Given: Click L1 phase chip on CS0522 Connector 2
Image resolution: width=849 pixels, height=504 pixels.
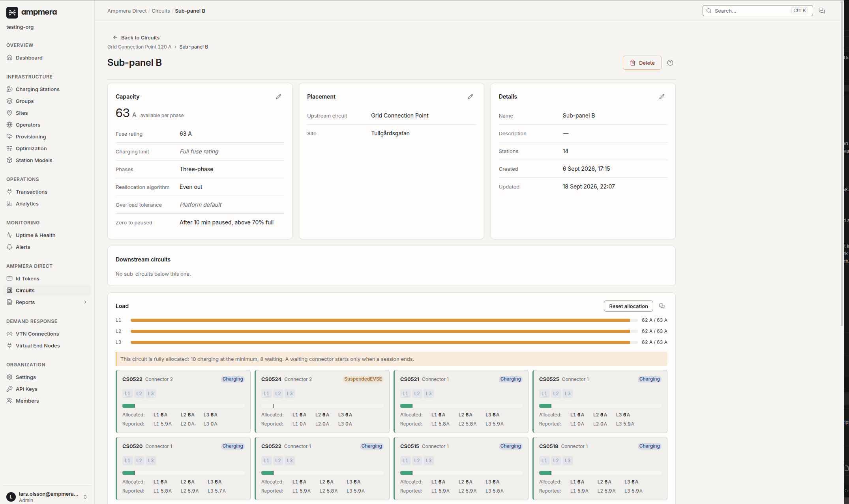Looking at the screenshot, I should click(x=127, y=393).
